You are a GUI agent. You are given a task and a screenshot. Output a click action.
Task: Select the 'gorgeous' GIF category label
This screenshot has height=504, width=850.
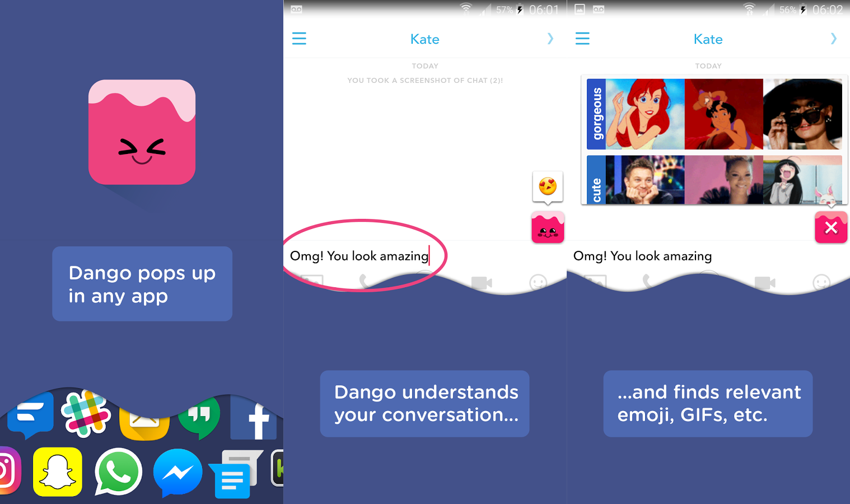[596, 114]
